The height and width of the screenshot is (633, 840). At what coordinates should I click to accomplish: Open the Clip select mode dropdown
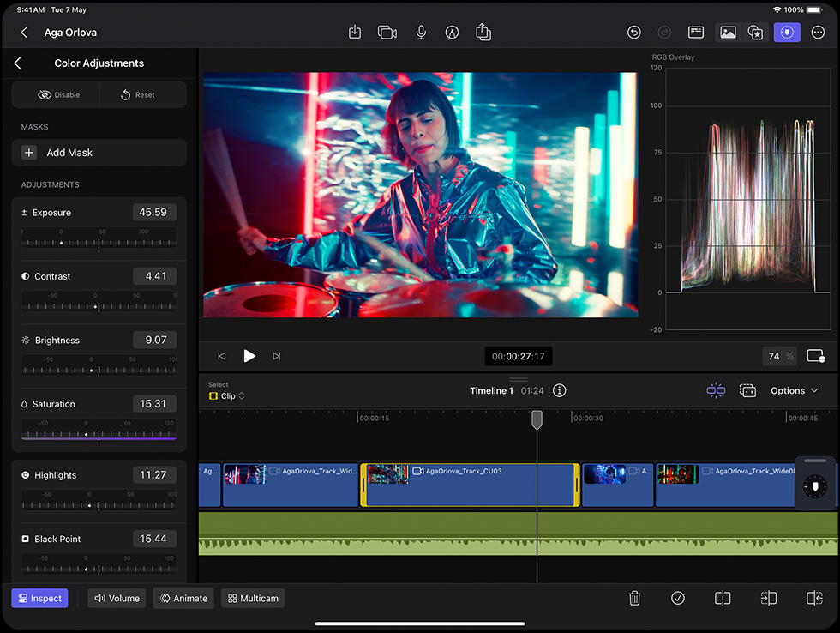[227, 396]
